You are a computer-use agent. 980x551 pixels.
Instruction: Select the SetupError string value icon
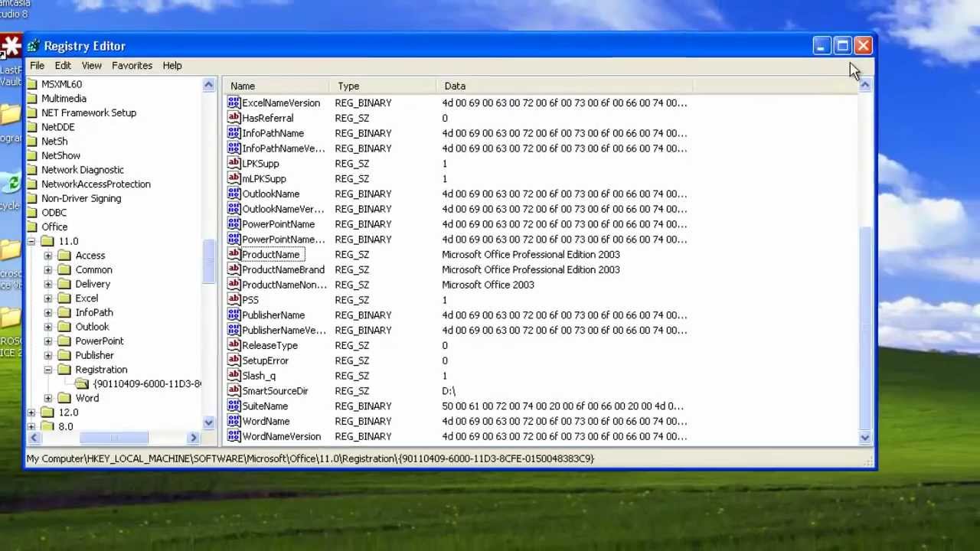(x=234, y=360)
